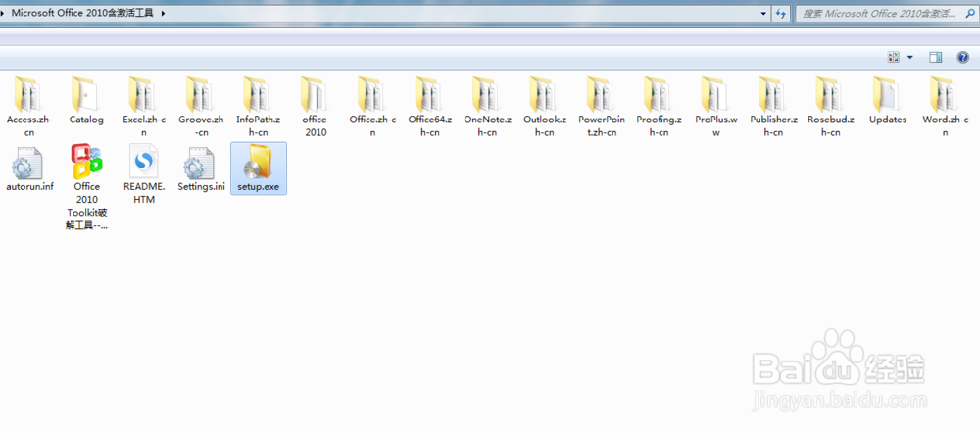Click the Word.zh-cn folder name

945,125
